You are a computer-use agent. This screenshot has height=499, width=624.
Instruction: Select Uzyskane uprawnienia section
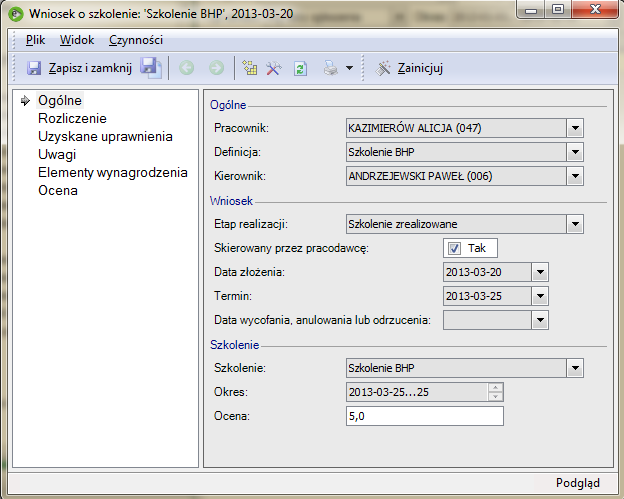click(105, 136)
